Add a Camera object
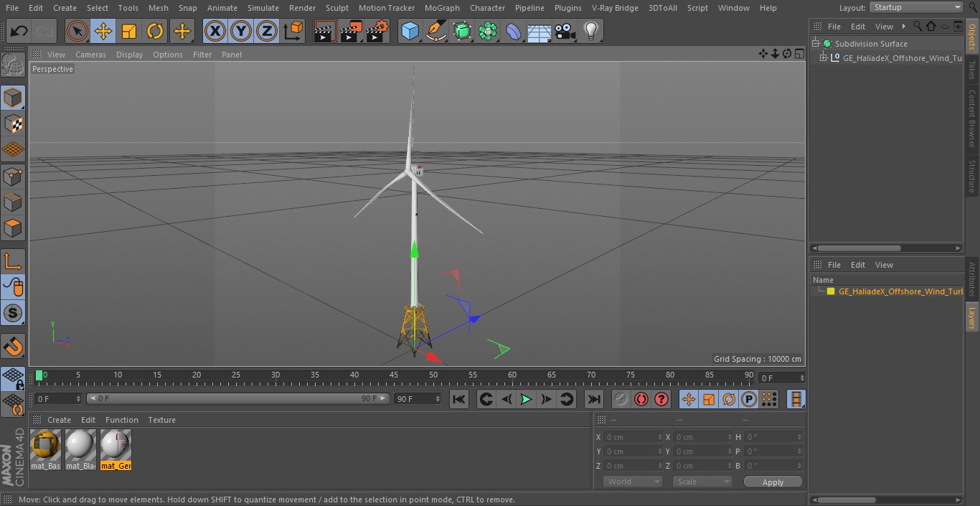Viewport: 980px width, 506px height. click(x=565, y=32)
